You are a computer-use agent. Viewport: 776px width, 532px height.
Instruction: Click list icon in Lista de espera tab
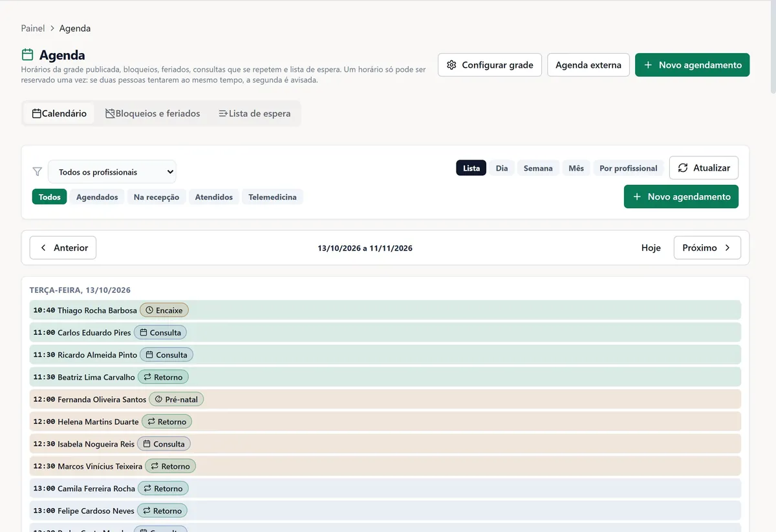(x=223, y=114)
